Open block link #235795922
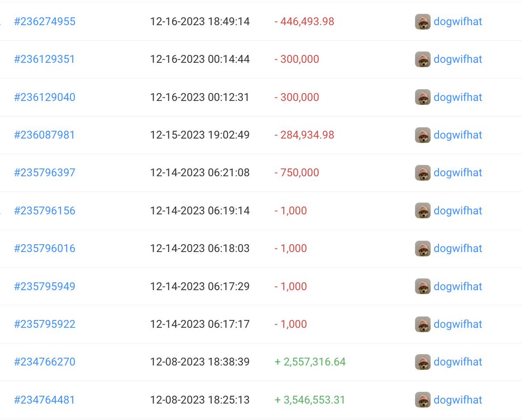This screenshot has height=420, width=522. 45,324
